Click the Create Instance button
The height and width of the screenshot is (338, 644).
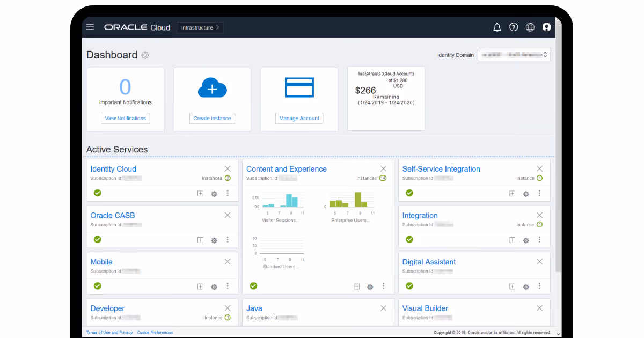(x=212, y=119)
